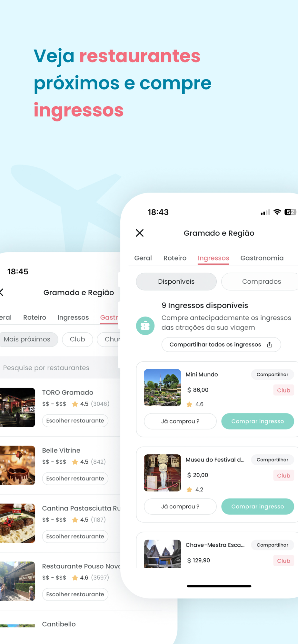
Task: Tap the battery indicator icon
Action: pyautogui.click(x=290, y=212)
